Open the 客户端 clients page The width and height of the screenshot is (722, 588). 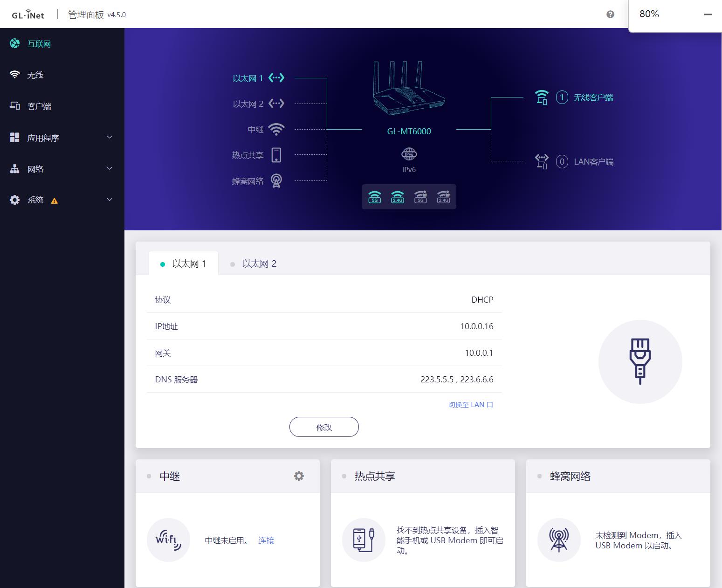click(x=39, y=106)
